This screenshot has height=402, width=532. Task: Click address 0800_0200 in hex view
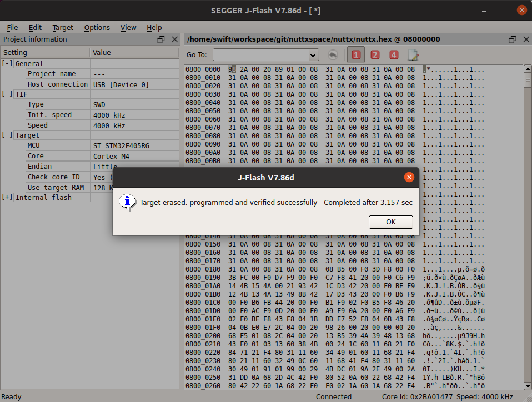[x=203, y=336]
